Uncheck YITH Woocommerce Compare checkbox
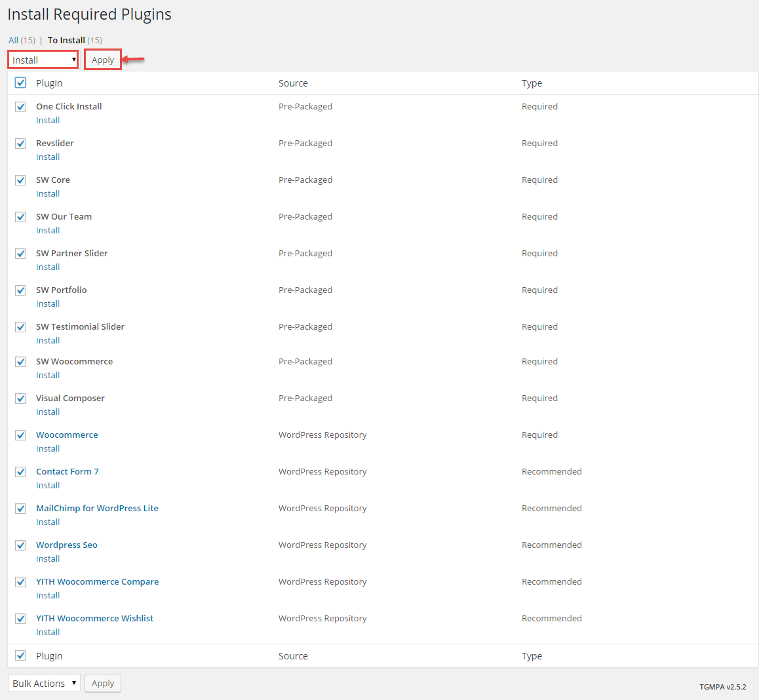Screen dimensions: 759x700 tap(20, 583)
